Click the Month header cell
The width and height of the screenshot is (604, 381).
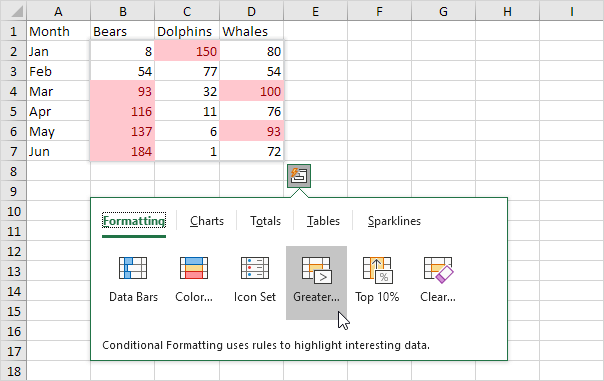(59, 31)
